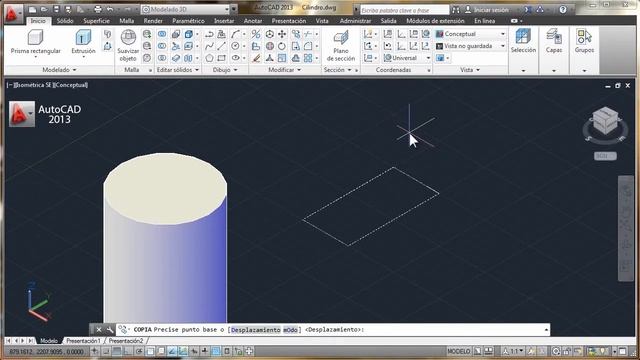This screenshot has height=360, width=640.
Task: Select the Prisma rectangular box tool
Action: coord(36,42)
